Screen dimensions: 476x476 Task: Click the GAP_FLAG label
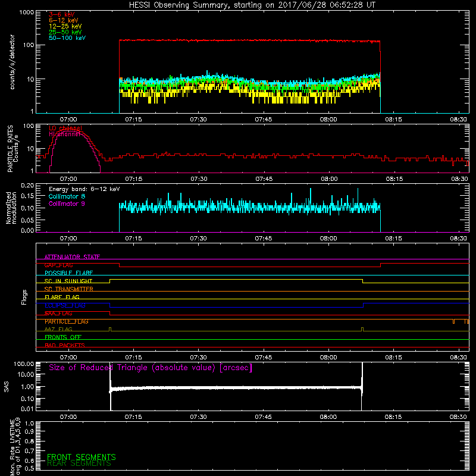tap(58, 265)
